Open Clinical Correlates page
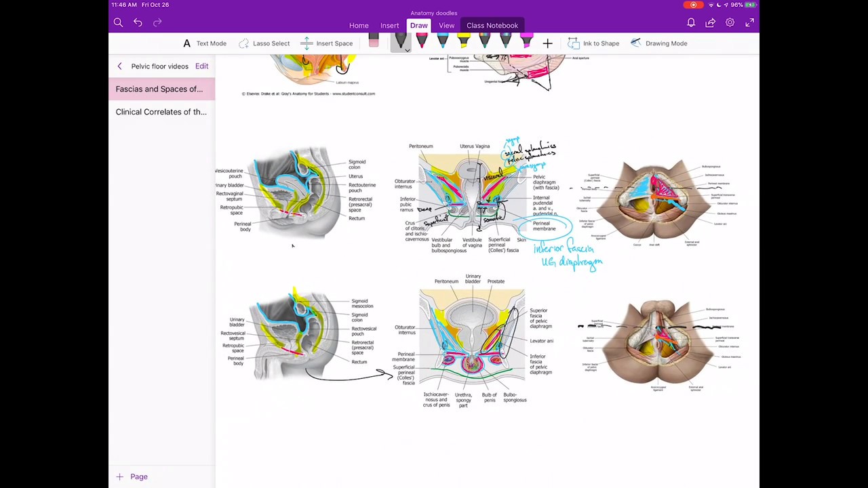 point(161,112)
